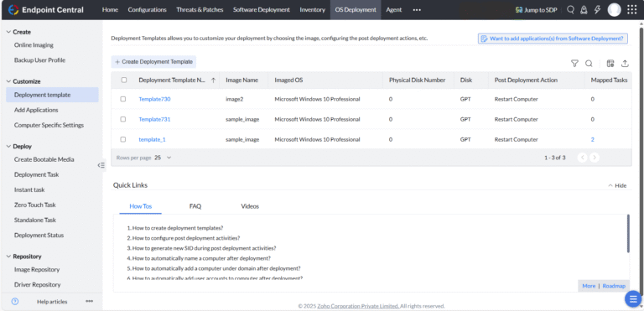Open Create Bootable Media in sidebar
Viewport: 644px width, 311px height.
(44, 159)
